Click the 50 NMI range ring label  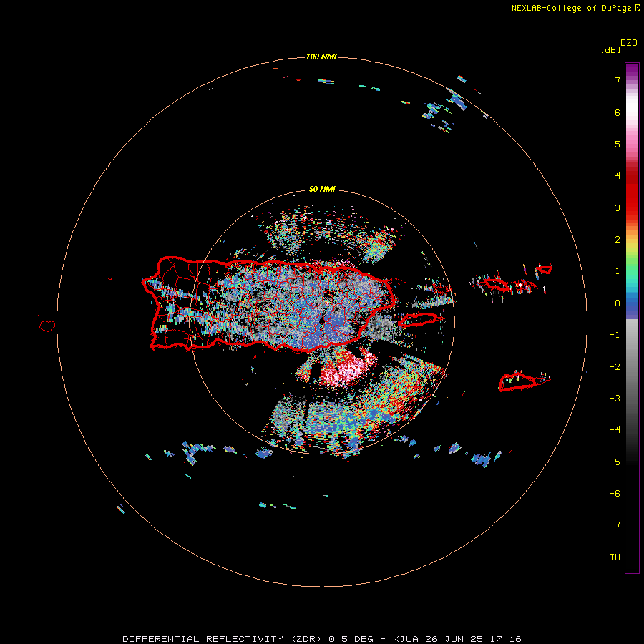[x=323, y=190]
